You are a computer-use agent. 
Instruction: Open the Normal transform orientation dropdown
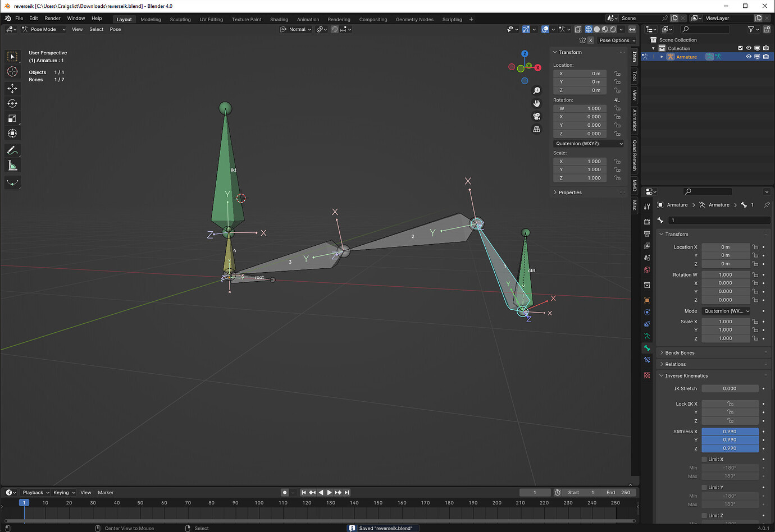coord(296,29)
